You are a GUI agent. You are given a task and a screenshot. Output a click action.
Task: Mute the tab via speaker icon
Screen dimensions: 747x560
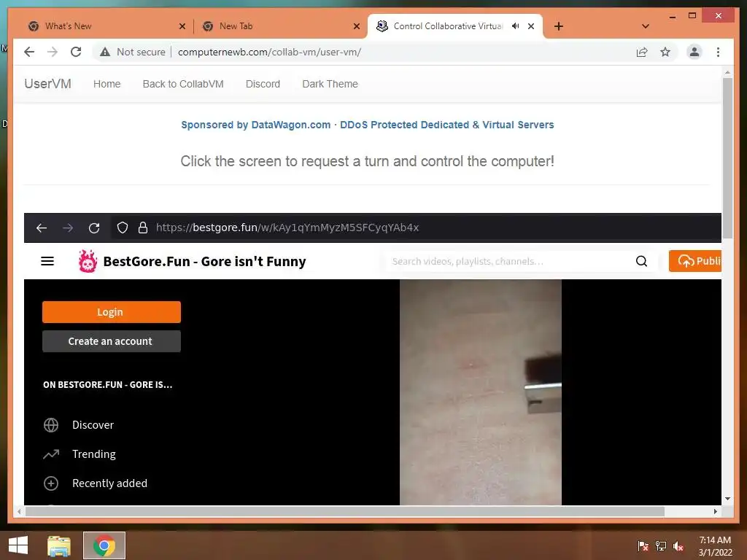coord(516,26)
